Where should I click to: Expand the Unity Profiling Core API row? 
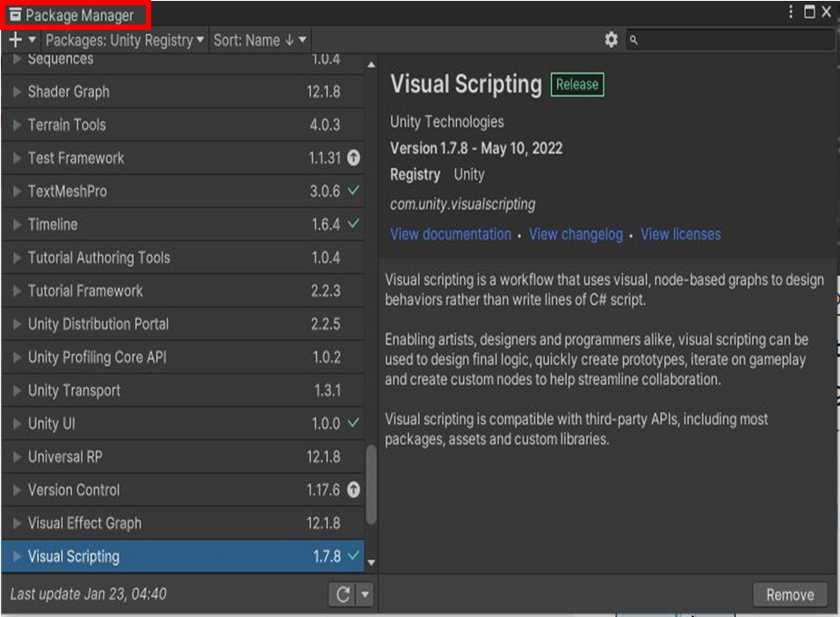[18, 358]
